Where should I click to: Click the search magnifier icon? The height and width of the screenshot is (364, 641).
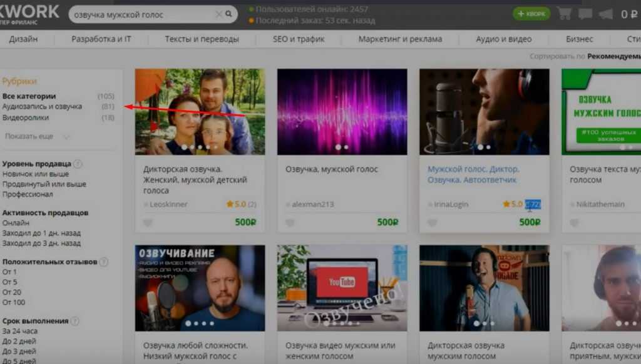pyautogui.click(x=229, y=14)
